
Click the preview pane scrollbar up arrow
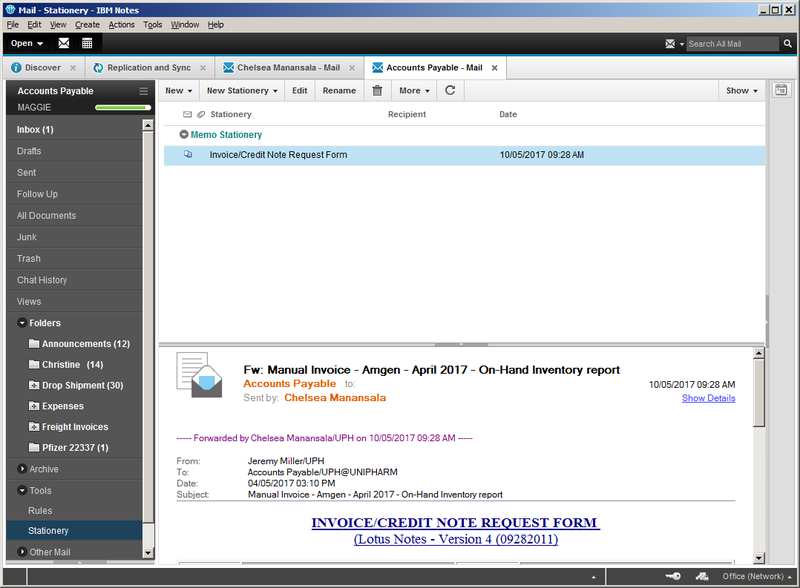click(759, 353)
